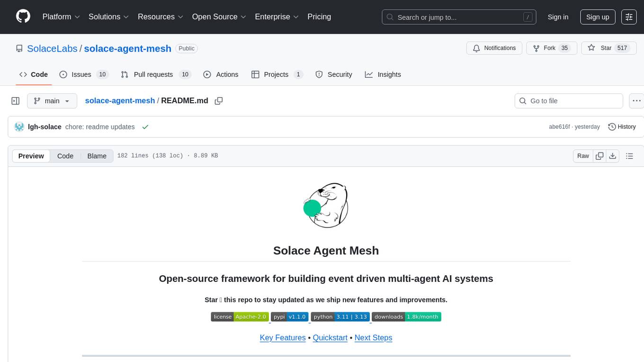Image resolution: width=644 pixels, height=362 pixels.
Task: Click the Sign up button
Action: pyautogui.click(x=598, y=17)
